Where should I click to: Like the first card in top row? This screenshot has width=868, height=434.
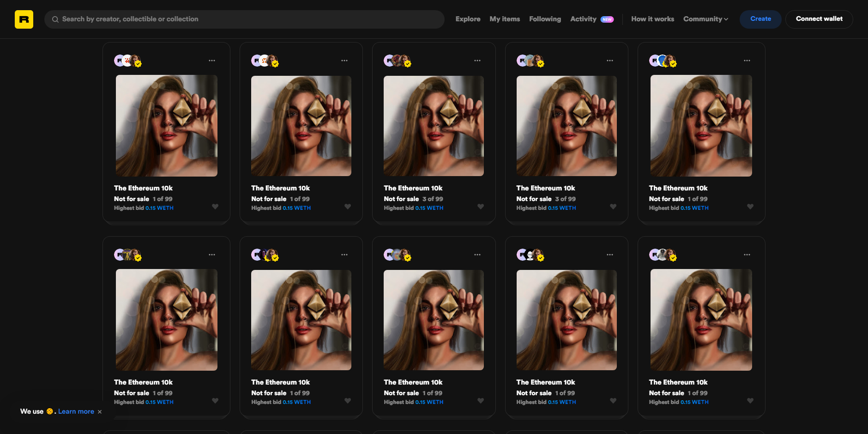pyautogui.click(x=215, y=207)
